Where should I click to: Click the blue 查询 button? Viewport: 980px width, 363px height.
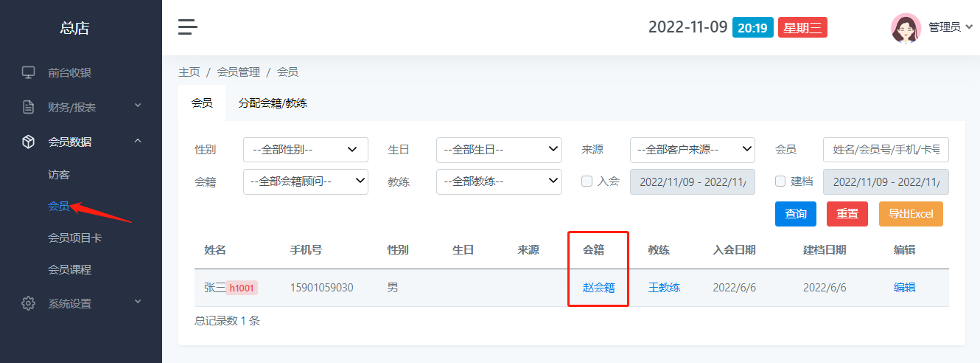[795, 214]
